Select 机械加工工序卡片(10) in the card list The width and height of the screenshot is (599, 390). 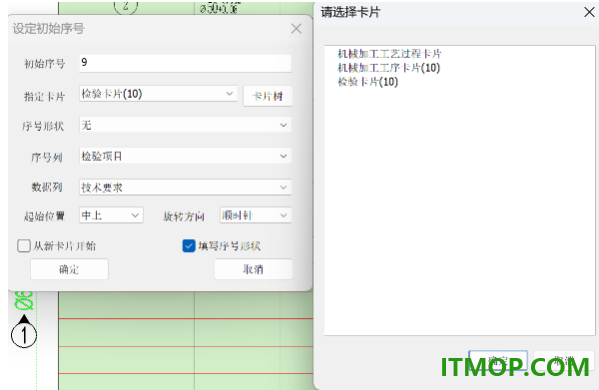(389, 68)
